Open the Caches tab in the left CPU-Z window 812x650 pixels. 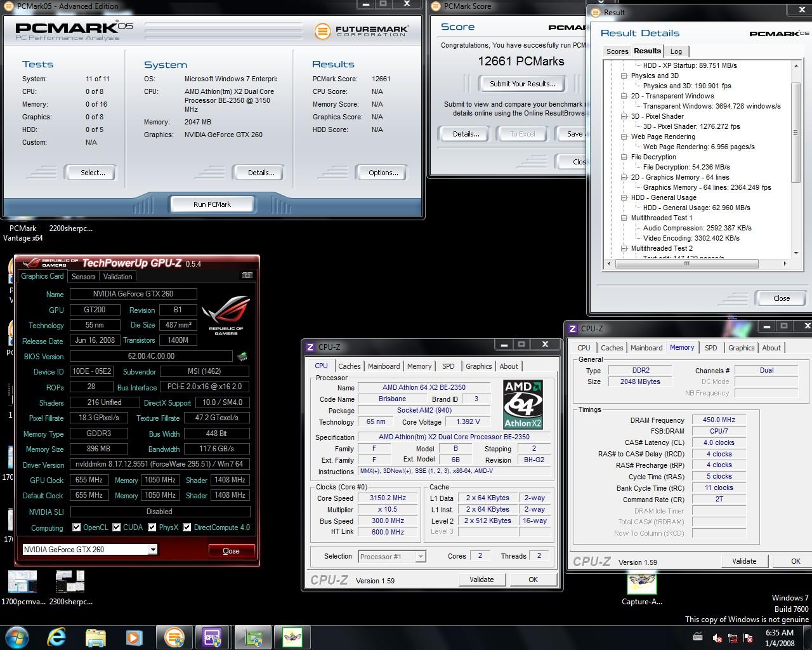coord(349,366)
